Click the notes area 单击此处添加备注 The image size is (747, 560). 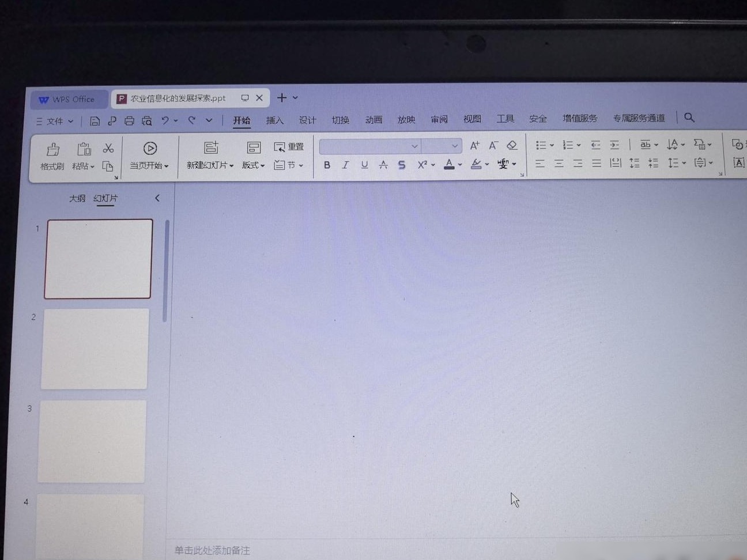coord(212,551)
